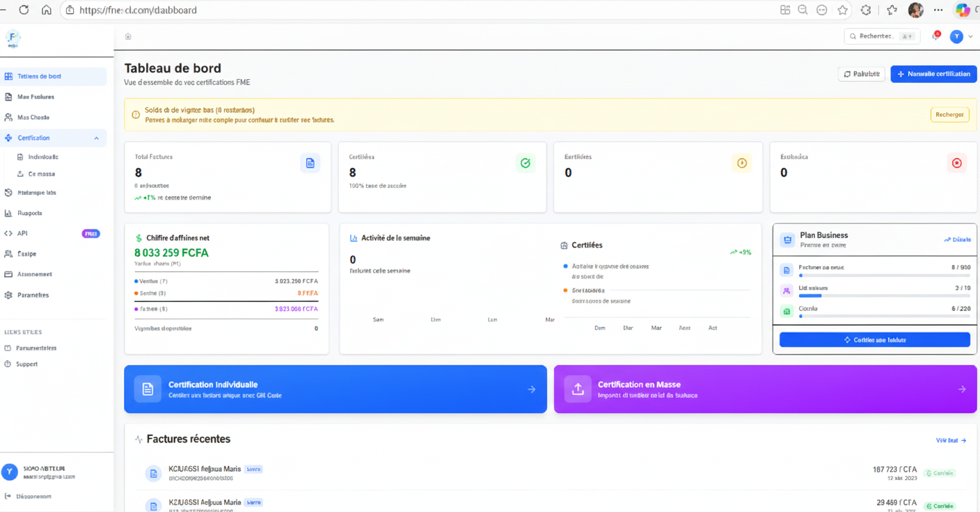Open the browser settings ellipsis menu
The width and height of the screenshot is (980, 512).
(x=938, y=10)
